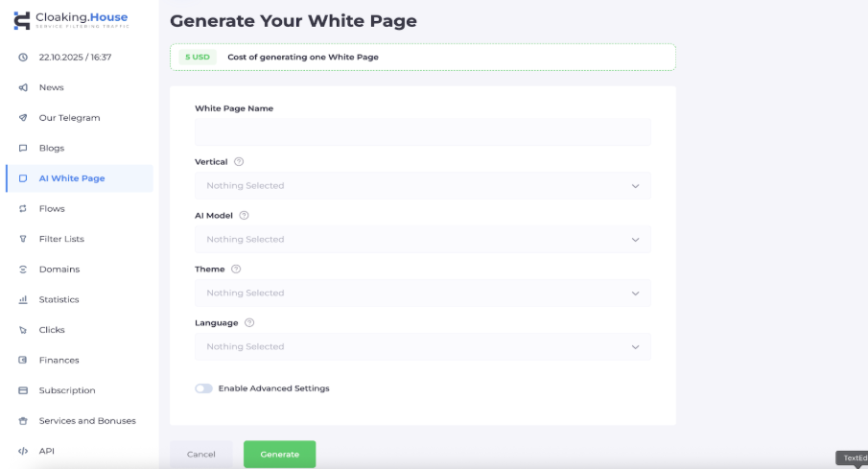Image resolution: width=868 pixels, height=469 pixels.
Task: Click the help icon next to Vertical
Action: point(239,162)
